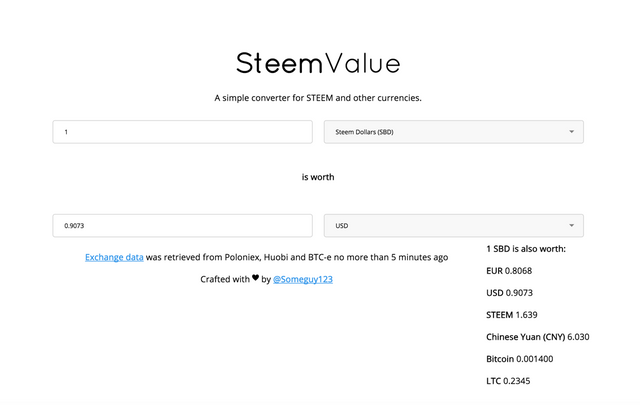Open the Exchange data link
Viewport: 640px width, 405px height.
pos(114,257)
